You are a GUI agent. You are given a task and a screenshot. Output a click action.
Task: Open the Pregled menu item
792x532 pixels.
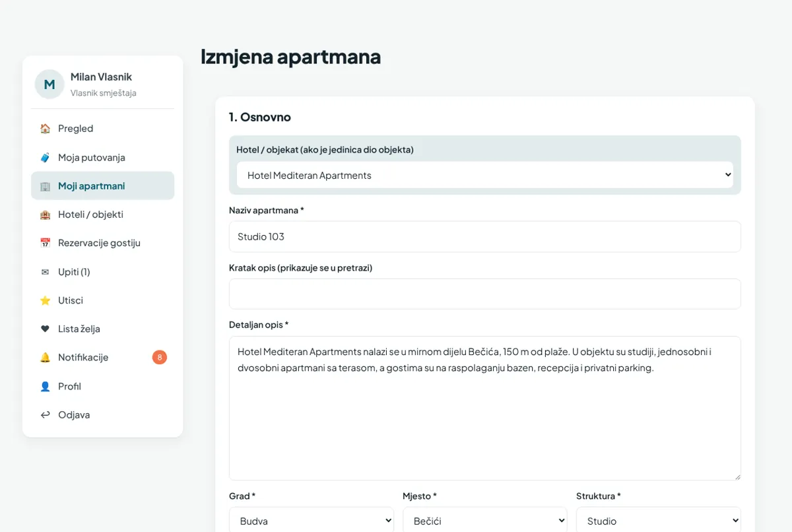tap(102, 129)
